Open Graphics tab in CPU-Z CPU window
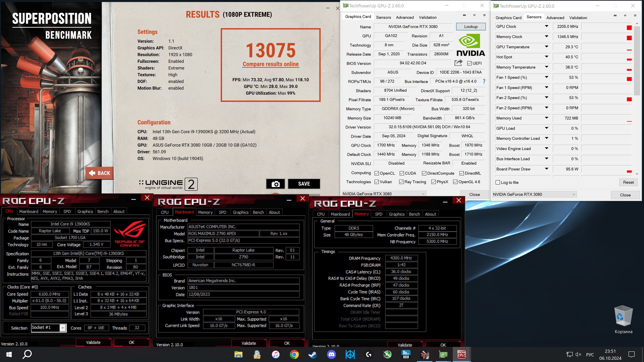Image resolution: width=644 pixels, height=362 pixels. [x=85, y=212]
